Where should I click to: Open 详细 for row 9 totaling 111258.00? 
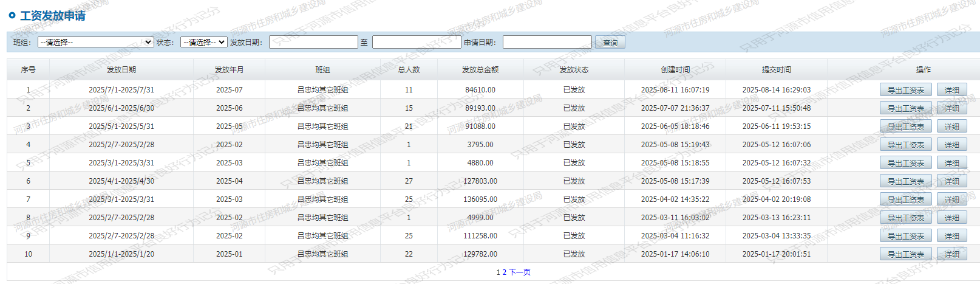[951, 236]
